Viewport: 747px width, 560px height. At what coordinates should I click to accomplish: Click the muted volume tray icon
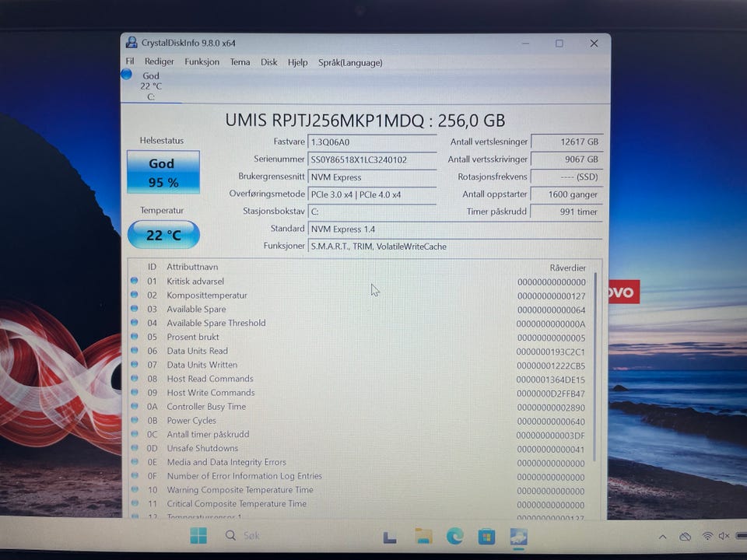[724, 536]
